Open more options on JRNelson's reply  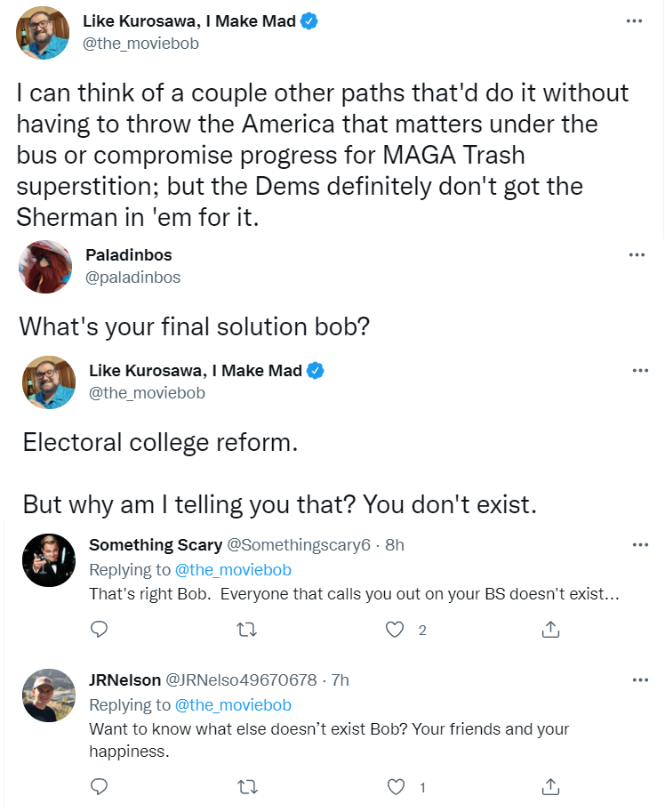640,680
